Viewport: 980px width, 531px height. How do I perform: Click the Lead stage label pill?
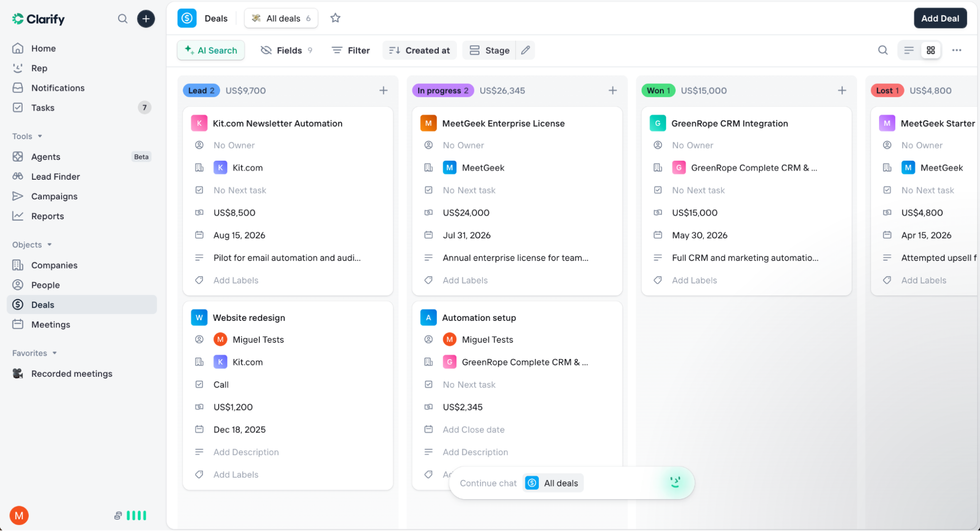pyautogui.click(x=201, y=90)
